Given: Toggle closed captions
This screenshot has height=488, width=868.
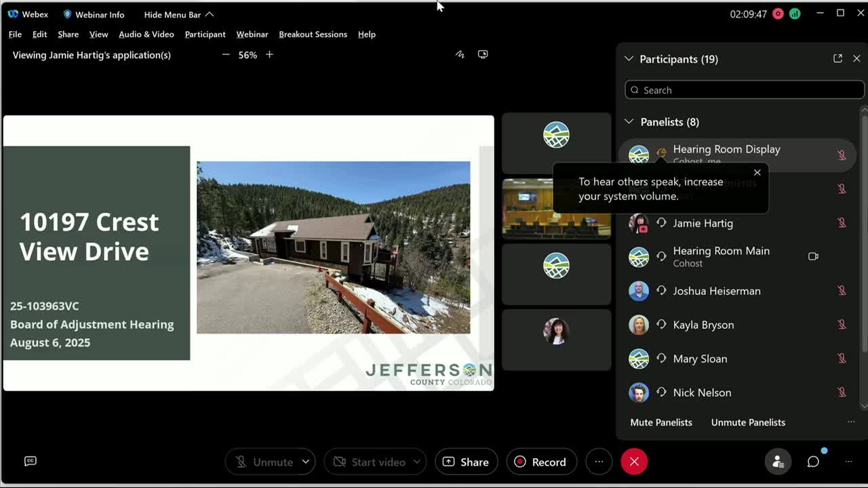Looking at the screenshot, I should coord(31,461).
